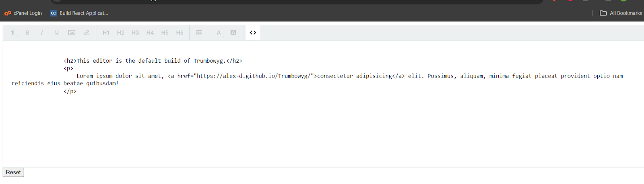The height and width of the screenshot is (184, 644).
Task: Choose the H3 heading button
Action: pos(135,33)
